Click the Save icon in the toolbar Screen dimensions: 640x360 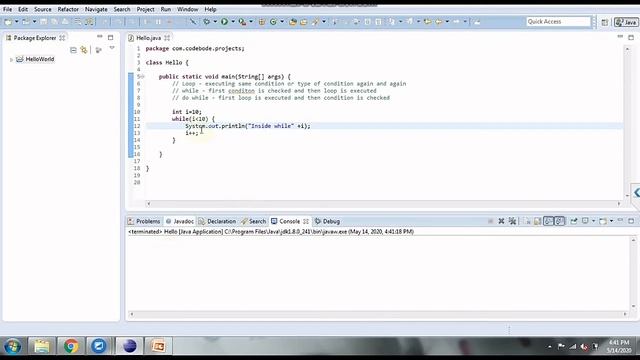pos(44,22)
